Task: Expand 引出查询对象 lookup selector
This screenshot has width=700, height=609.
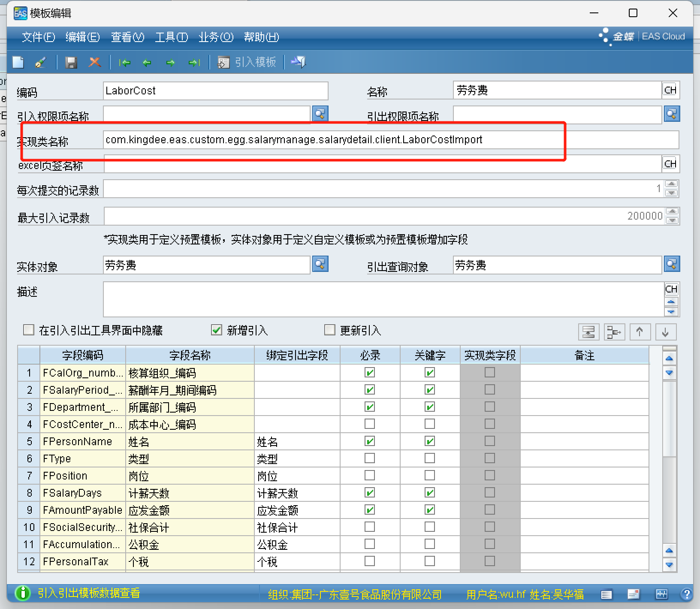Action: pyautogui.click(x=672, y=264)
